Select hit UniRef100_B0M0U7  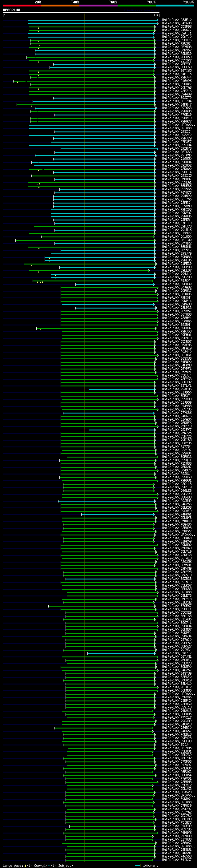(176, 328)
